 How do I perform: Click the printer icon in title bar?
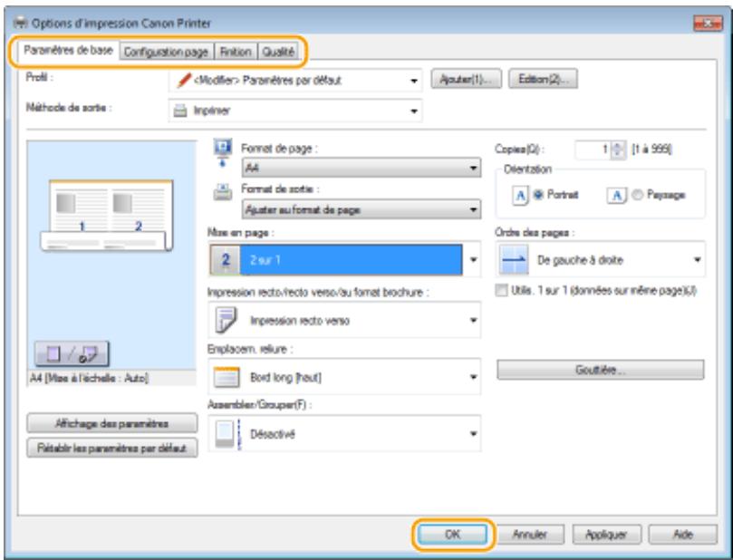point(21,23)
